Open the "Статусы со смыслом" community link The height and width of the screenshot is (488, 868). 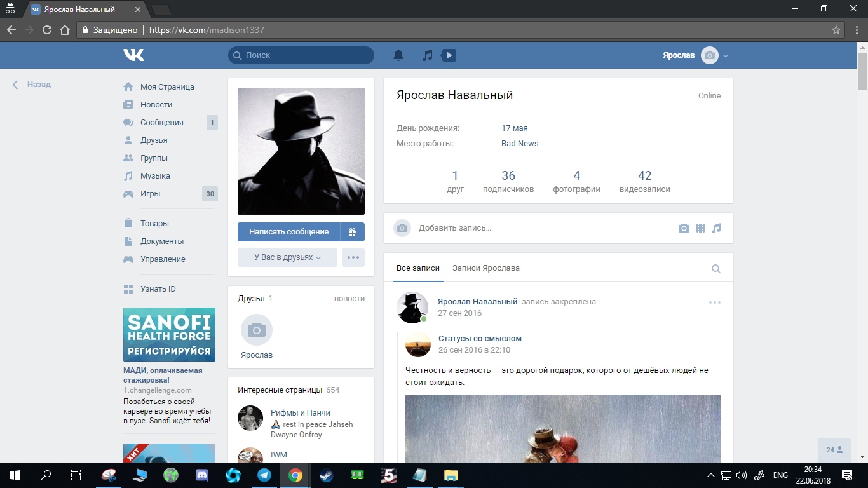tap(480, 339)
